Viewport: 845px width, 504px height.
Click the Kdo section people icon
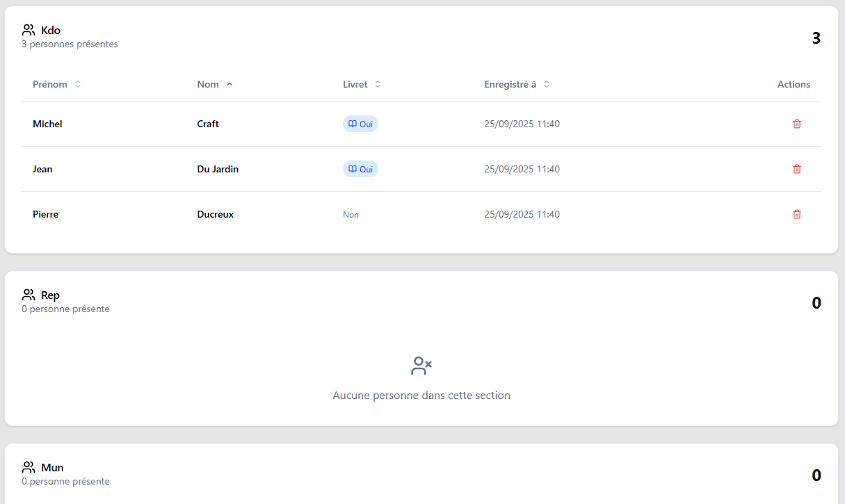point(29,30)
